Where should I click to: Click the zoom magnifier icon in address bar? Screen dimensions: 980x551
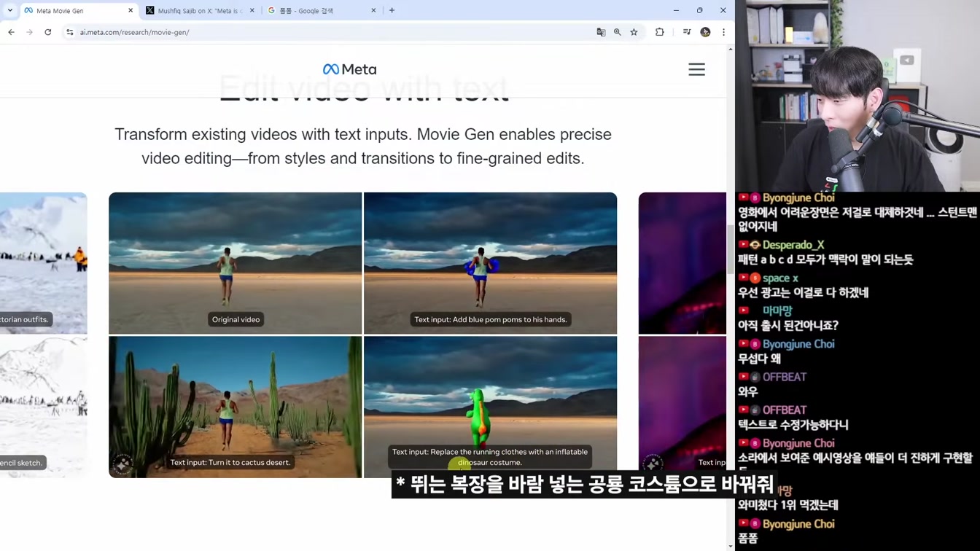pyautogui.click(x=618, y=32)
